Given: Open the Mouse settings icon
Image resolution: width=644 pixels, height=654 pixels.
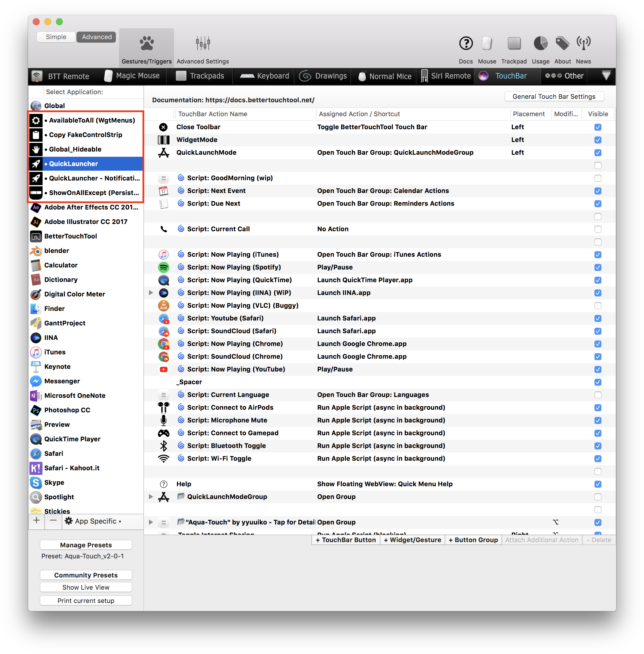Looking at the screenshot, I should click(x=487, y=44).
